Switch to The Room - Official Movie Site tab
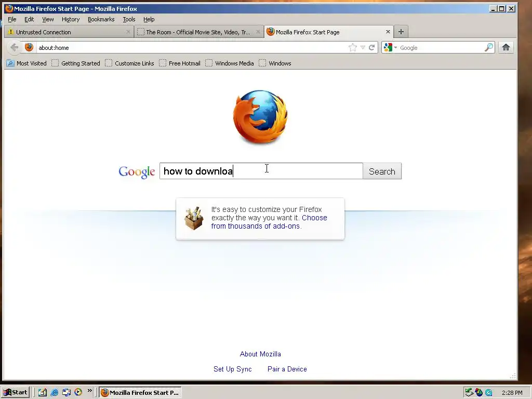Viewport: 532px width, 399px height. tap(199, 32)
